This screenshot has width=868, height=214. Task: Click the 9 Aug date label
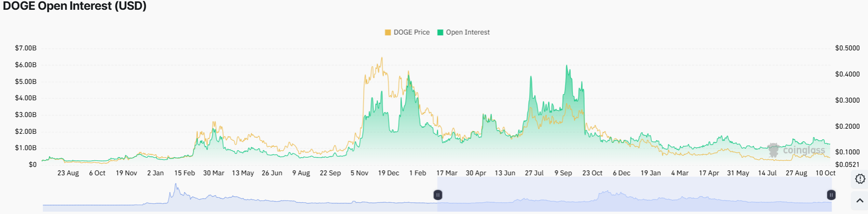[x=301, y=173]
